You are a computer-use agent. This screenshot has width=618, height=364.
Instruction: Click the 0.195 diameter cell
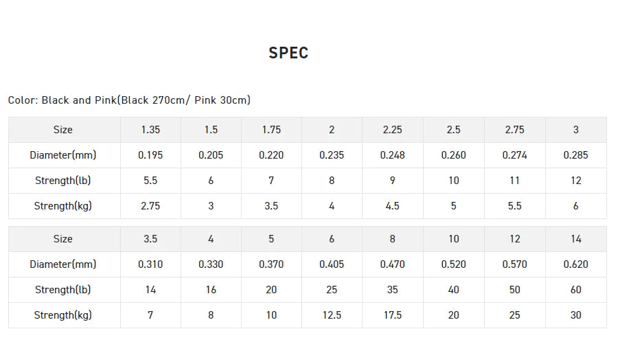pos(150,155)
